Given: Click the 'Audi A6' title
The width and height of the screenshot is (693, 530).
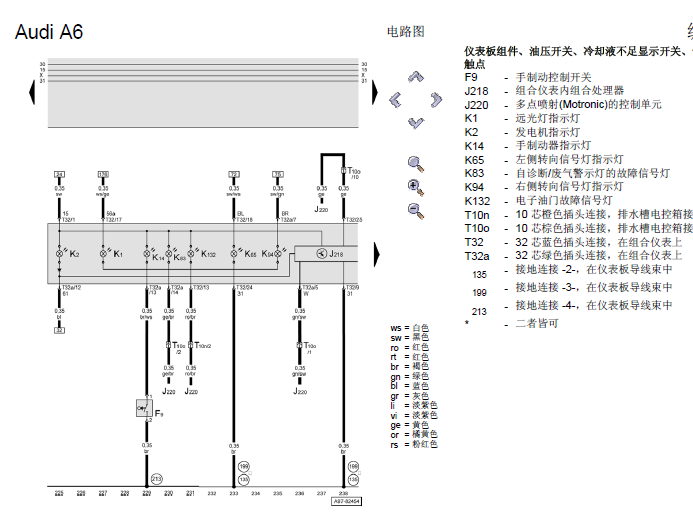Looking at the screenshot, I should click(x=49, y=32).
